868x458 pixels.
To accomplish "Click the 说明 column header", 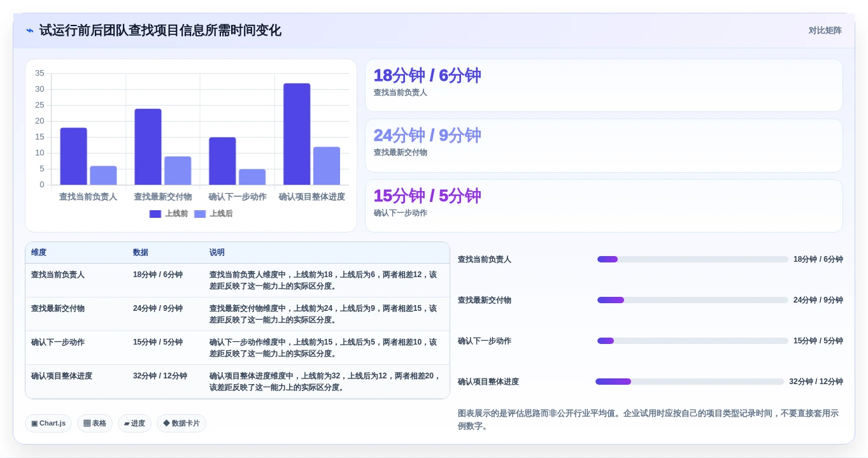I will [217, 253].
